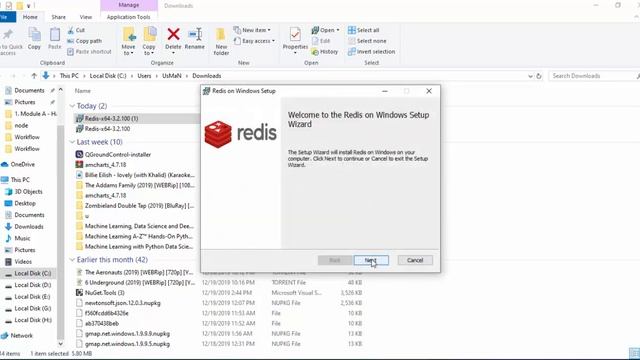Switch to the View ribbon tab
This screenshot has width=640, height=360.
(x=85, y=17)
